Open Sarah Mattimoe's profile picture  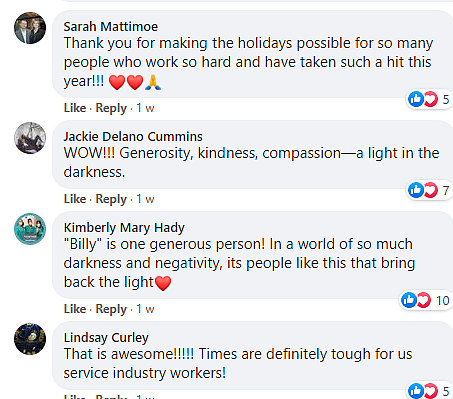tap(30, 28)
